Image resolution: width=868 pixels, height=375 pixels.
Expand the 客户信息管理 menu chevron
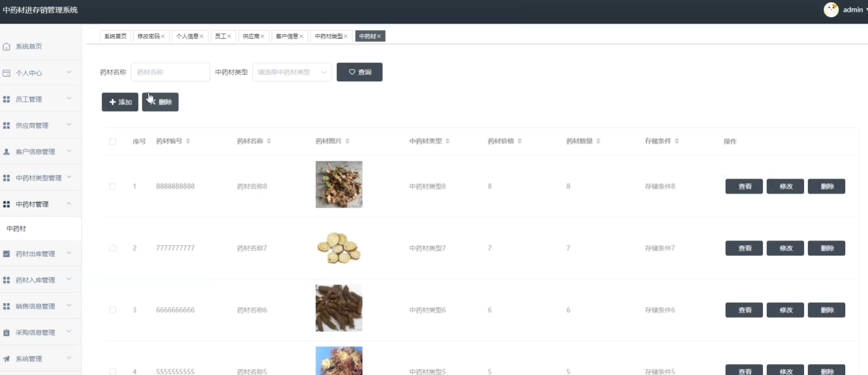pos(69,151)
